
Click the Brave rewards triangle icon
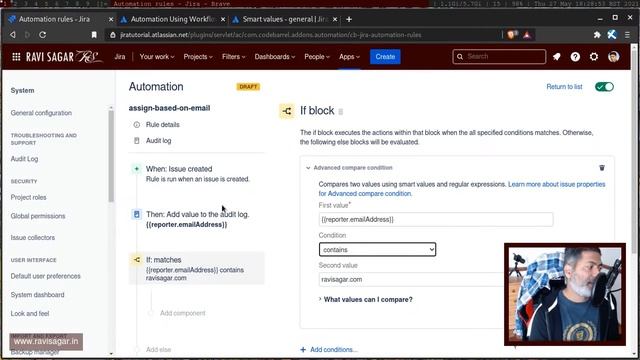[527, 35]
